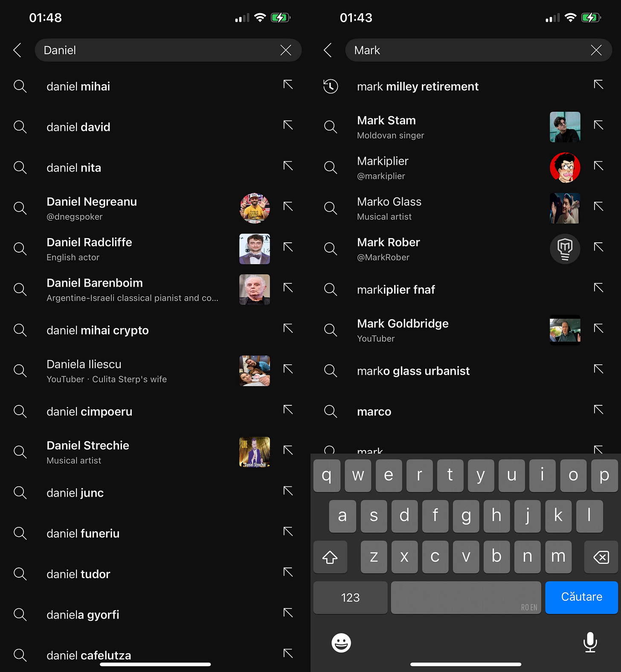This screenshot has height=672, width=621.
Task: Open the emoji keyboard
Action: click(x=341, y=643)
